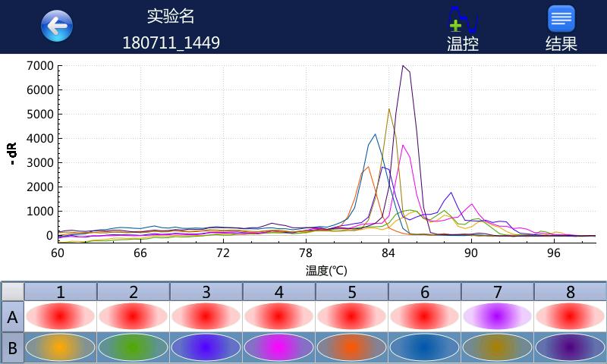Select row A header
The height and width of the screenshot is (364, 607).
pos(12,317)
